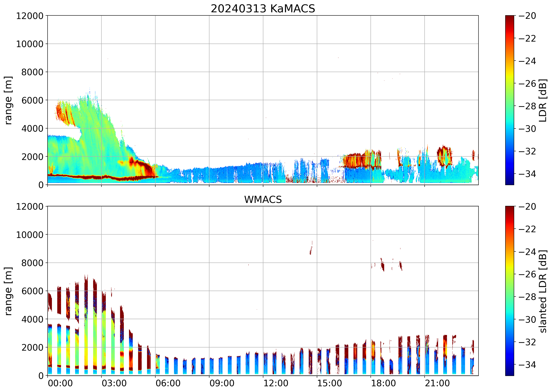This screenshot has height=392, width=552.
Task: Click the 'slanted LDR [dB]' colorbar label
Action: [x=543, y=291]
